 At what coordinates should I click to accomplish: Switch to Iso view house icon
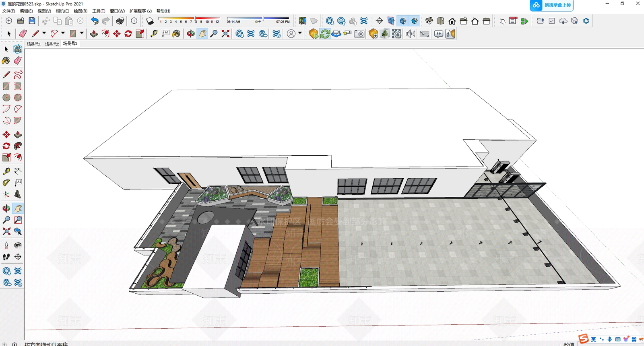pyautogui.click(x=429, y=21)
